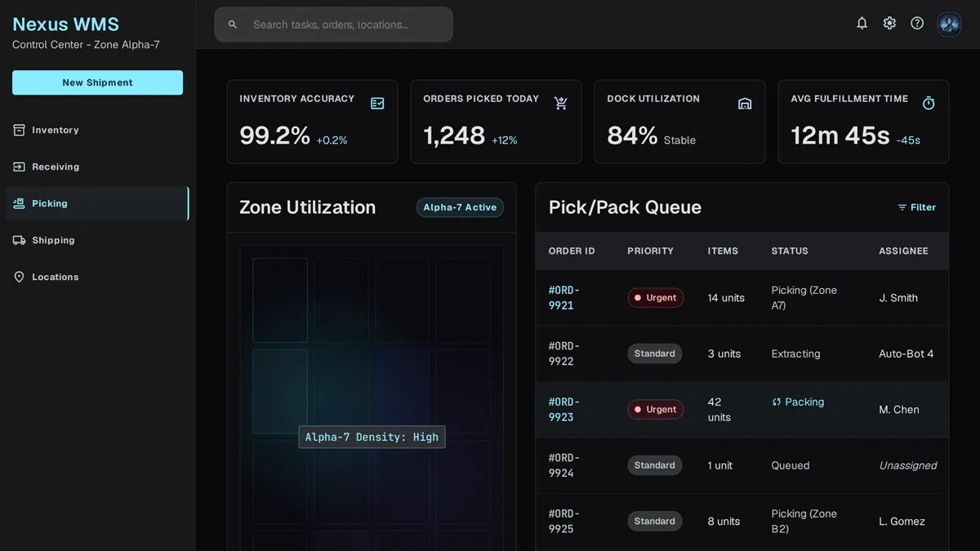Open the settings gear icon
The image size is (980, 551).
click(x=889, y=24)
